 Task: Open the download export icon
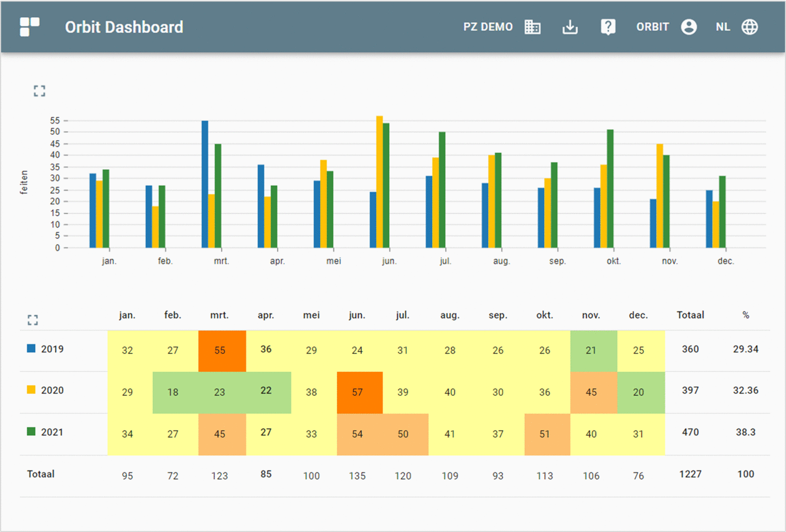tap(570, 27)
